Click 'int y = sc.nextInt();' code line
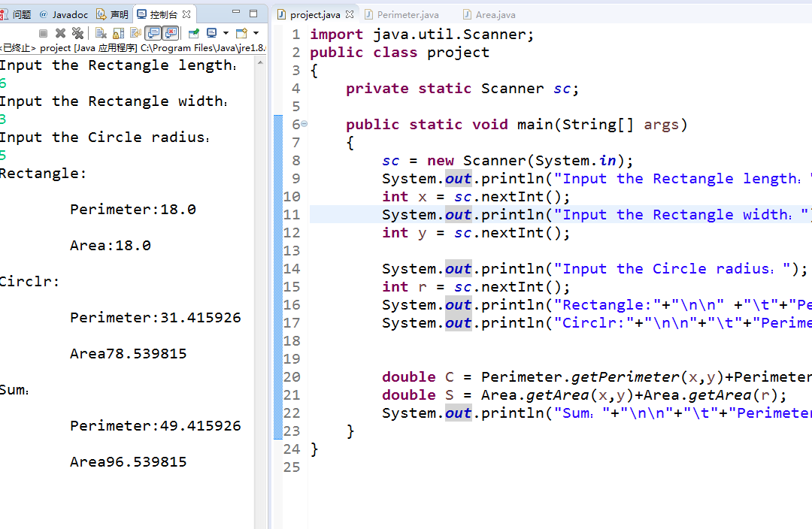812x529 pixels. click(x=476, y=233)
